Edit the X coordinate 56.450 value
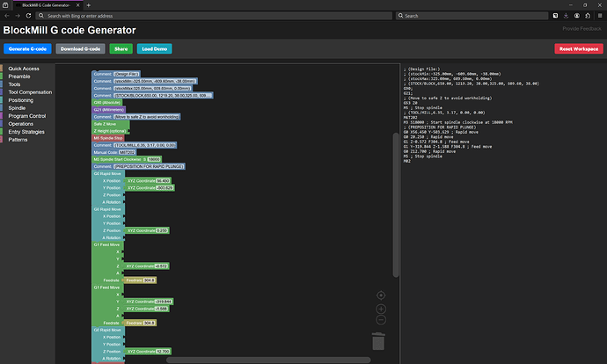Screen dimensions: 607x364 click(163, 180)
